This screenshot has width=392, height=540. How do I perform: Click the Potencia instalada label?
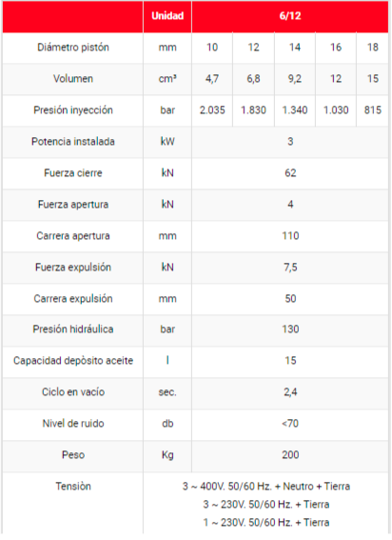(x=73, y=142)
